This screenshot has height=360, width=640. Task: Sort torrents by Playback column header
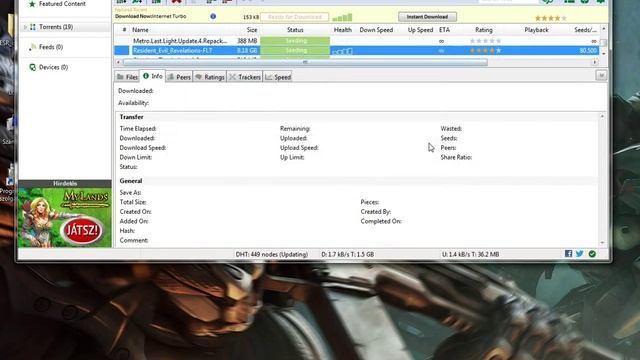click(536, 30)
